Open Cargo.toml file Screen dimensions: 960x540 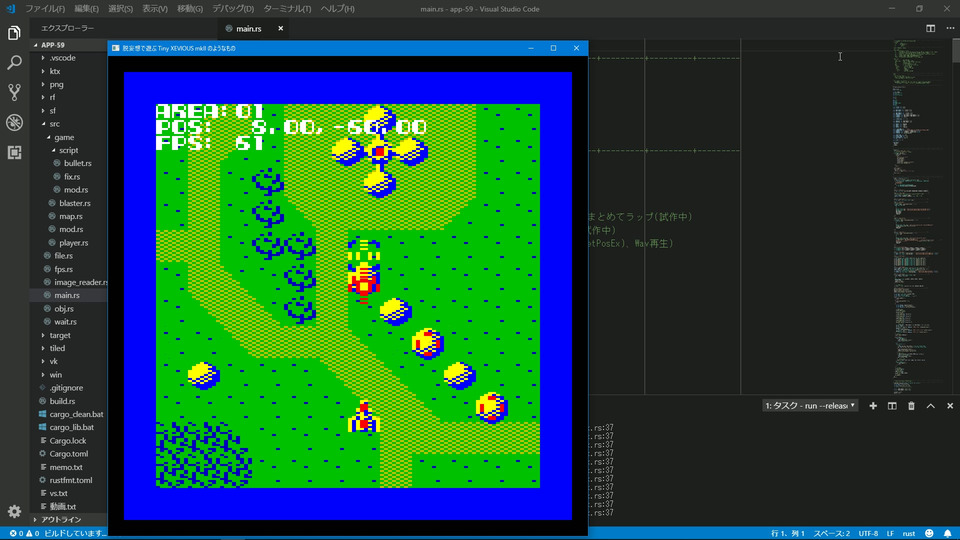pyautogui.click(x=69, y=454)
